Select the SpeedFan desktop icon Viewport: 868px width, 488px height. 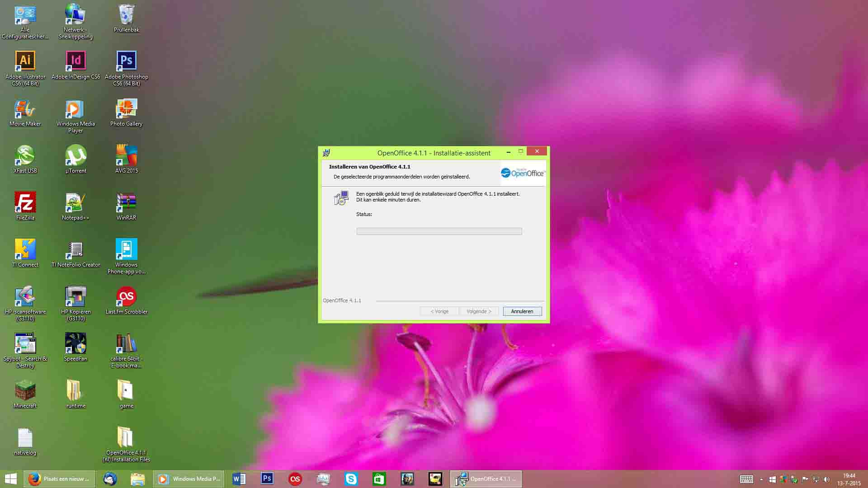(75, 343)
